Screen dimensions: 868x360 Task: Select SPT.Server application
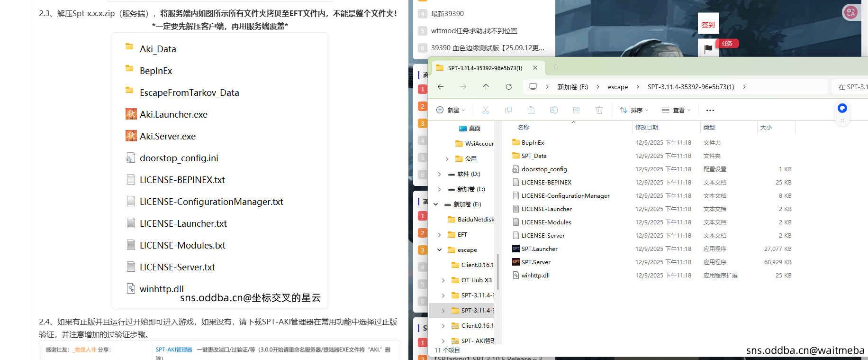click(x=531, y=262)
